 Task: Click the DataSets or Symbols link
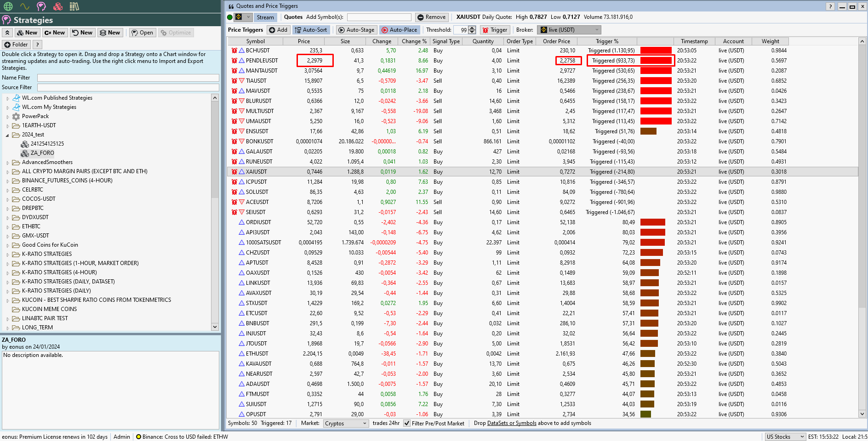point(512,424)
